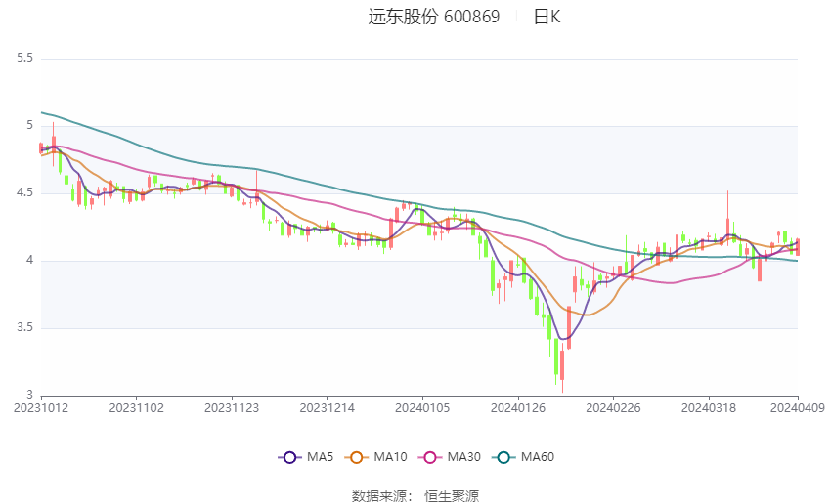Toggle the MA60 teal legend circle

[503, 457]
